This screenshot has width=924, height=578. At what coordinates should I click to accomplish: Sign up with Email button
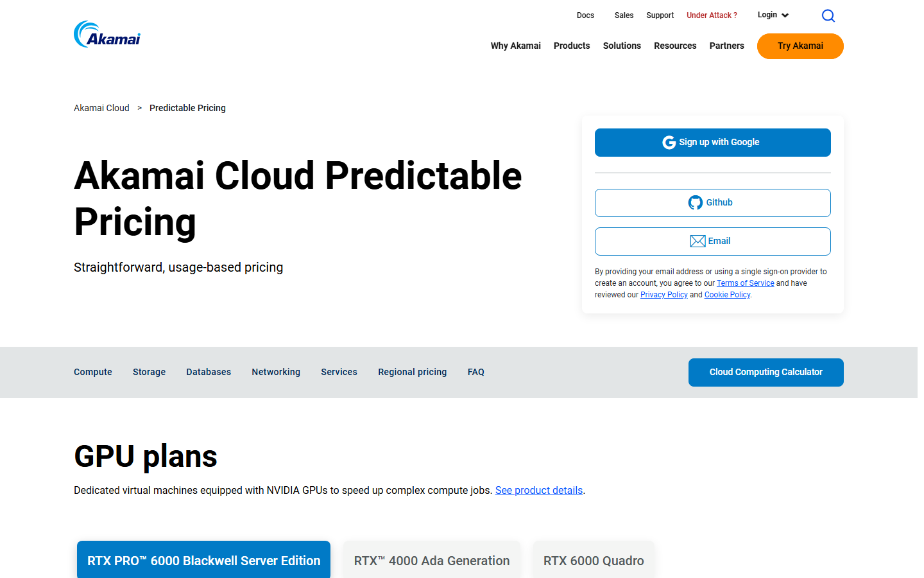point(713,241)
